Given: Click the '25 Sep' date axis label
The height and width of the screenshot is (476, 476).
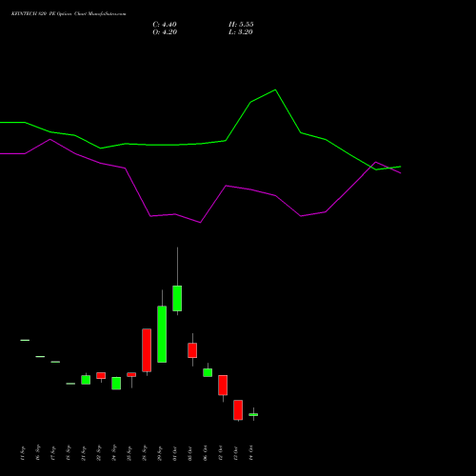Looking at the screenshot, I should (x=129, y=453).
